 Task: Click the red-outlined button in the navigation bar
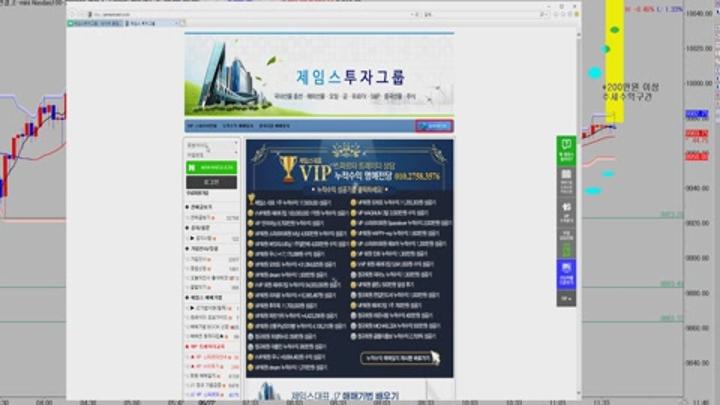[x=434, y=126]
